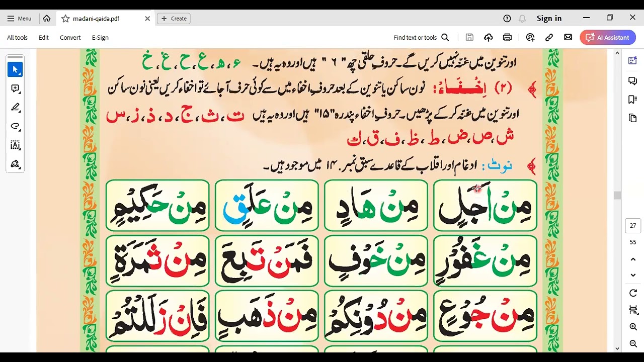Image resolution: width=644 pixels, height=362 pixels.
Task: Zoom in with magnifier plus icon
Action: (x=633, y=327)
